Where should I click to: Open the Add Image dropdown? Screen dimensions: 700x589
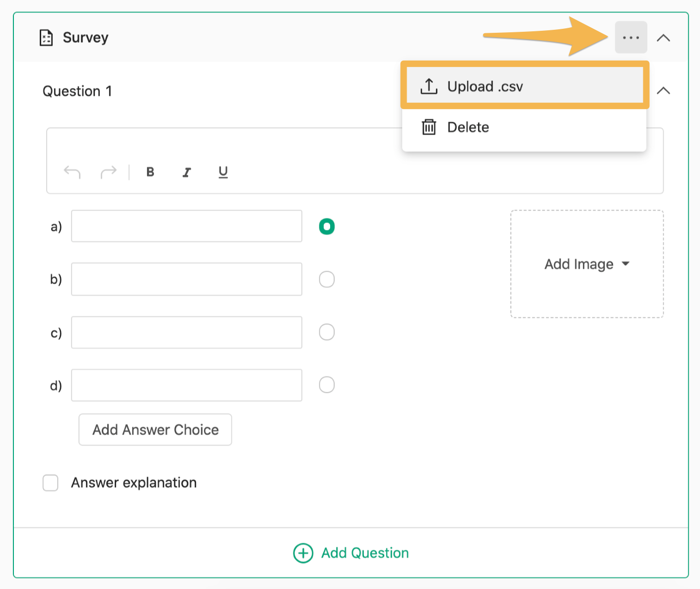click(587, 264)
